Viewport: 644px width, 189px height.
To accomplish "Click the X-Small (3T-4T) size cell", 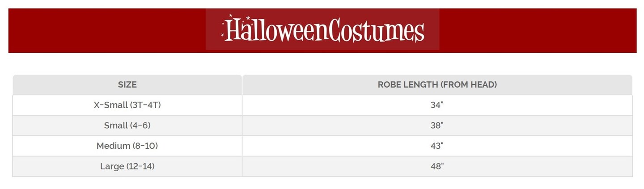I will 127,105.
